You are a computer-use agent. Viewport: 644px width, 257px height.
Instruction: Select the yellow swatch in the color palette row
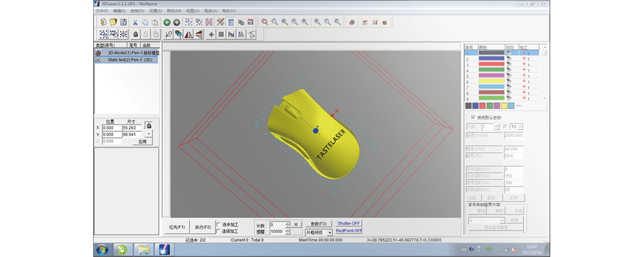[504, 106]
